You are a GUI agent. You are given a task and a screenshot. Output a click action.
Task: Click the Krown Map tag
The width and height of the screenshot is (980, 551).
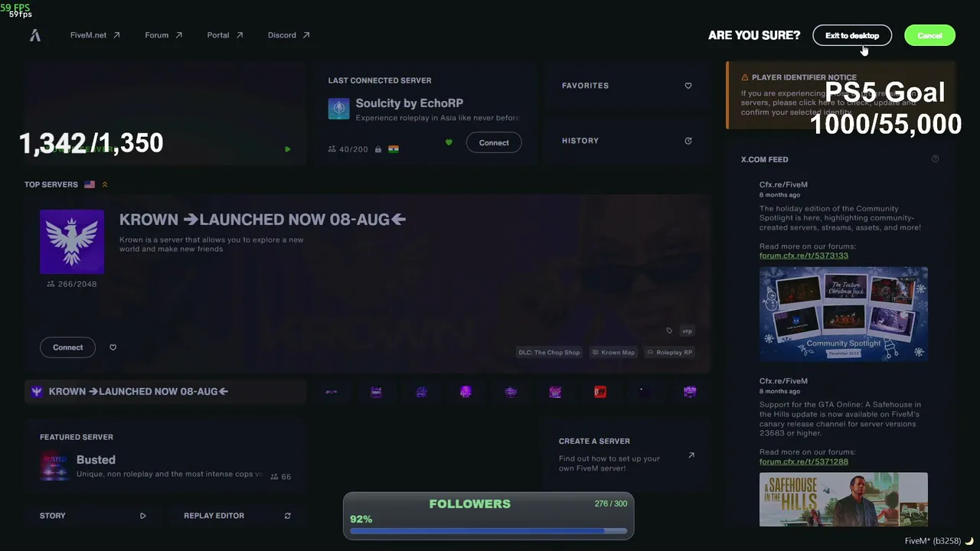click(x=613, y=353)
